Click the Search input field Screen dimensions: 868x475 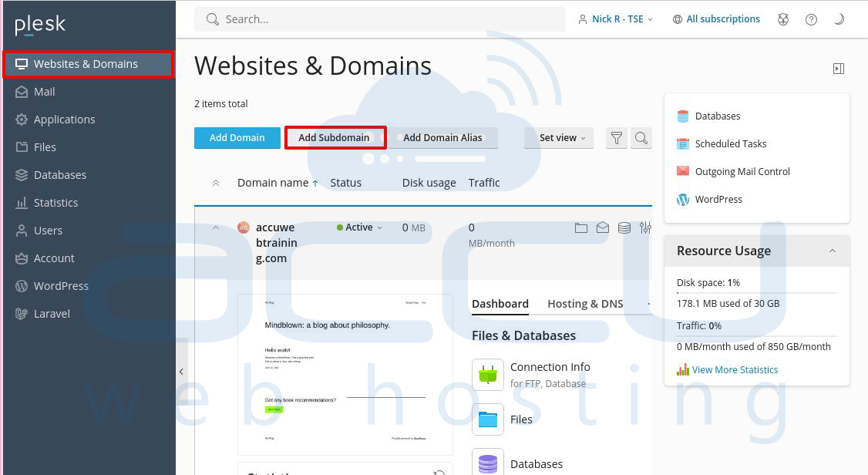pyautogui.click(x=380, y=19)
